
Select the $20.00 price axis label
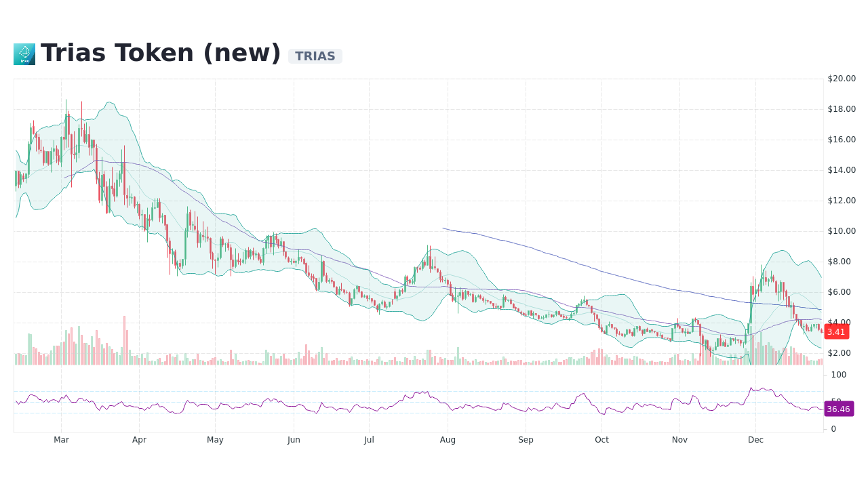coord(840,78)
